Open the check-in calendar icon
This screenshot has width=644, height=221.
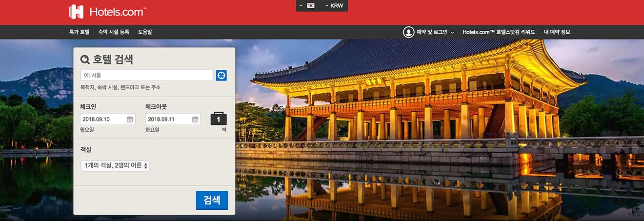point(130,119)
